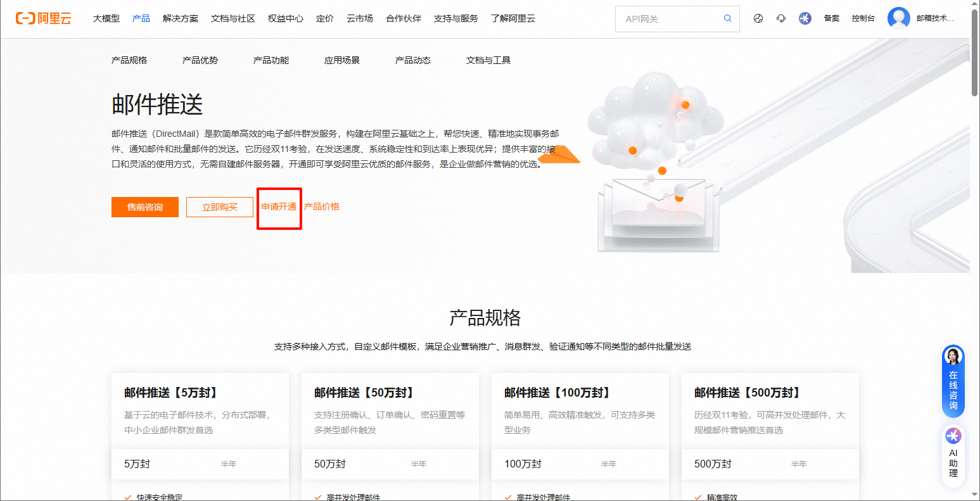Click the headset customer support icon
The height and width of the screenshot is (501, 980).
[781, 18]
